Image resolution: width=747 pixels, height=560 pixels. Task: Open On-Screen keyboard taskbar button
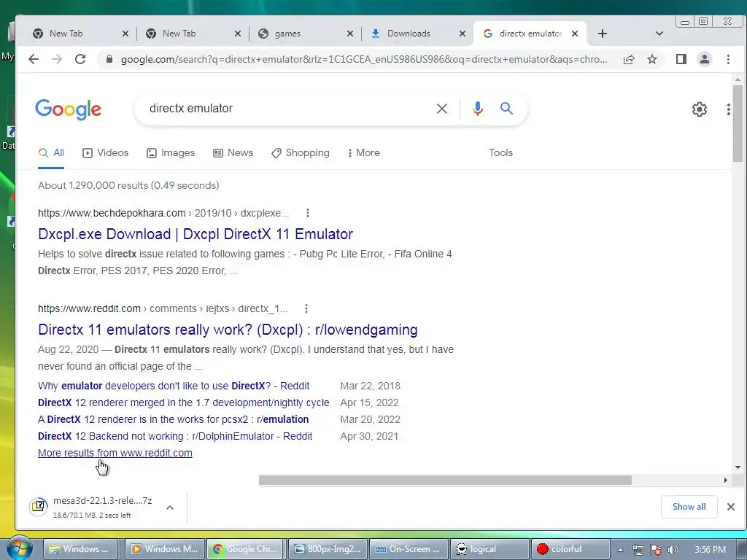(x=409, y=549)
